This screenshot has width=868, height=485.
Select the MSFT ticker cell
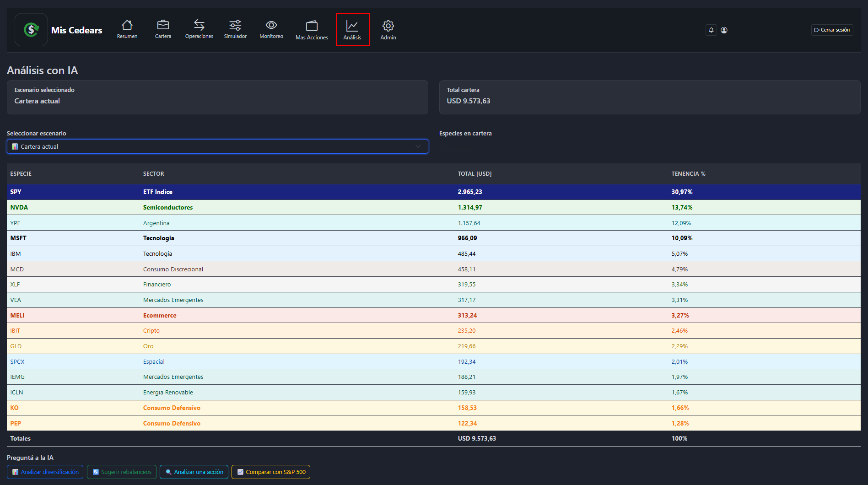tap(18, 238)
